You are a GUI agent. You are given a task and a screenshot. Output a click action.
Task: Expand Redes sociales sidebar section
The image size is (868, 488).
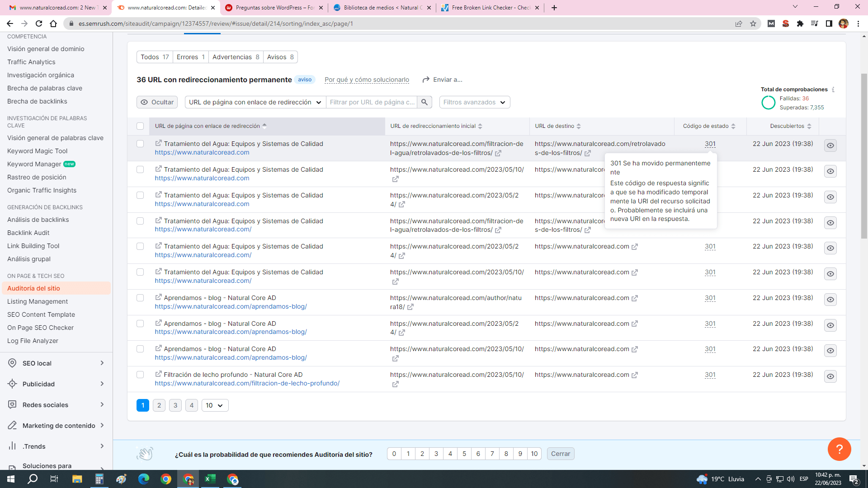point(57,405)
